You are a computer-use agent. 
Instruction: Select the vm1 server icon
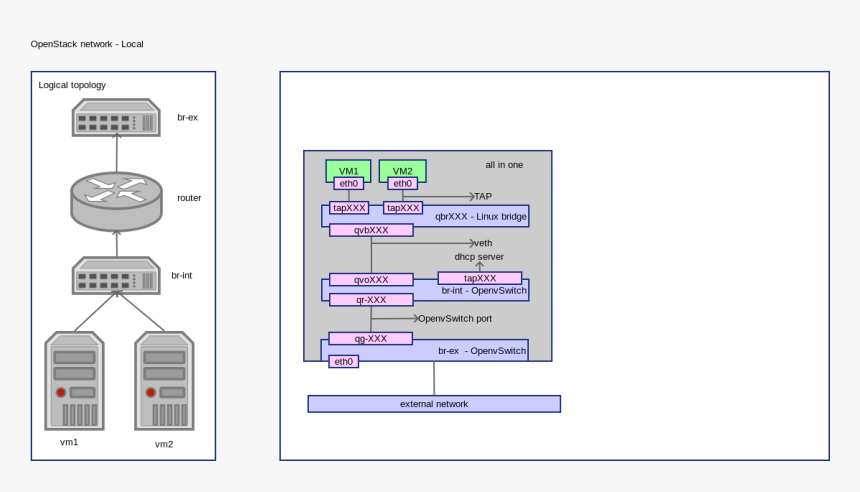pyautogui.click(x=74, y=381)
